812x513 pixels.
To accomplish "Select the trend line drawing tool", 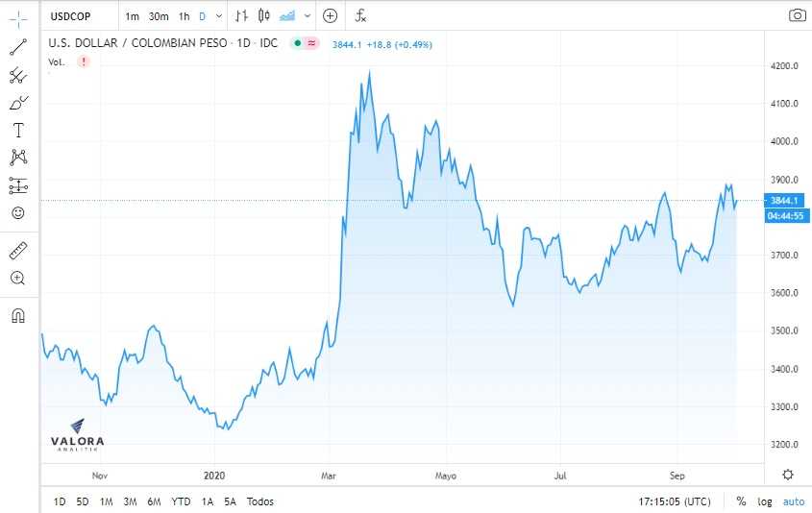I will (x=18, y=47).
